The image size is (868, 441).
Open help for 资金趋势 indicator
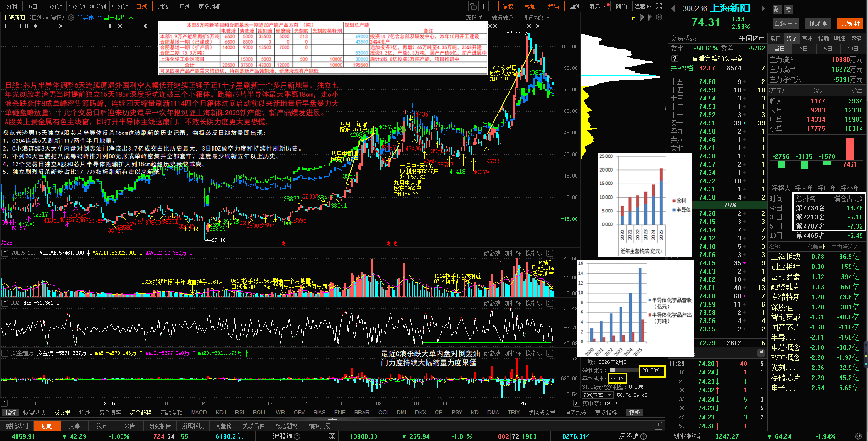[x=5, y=353]
